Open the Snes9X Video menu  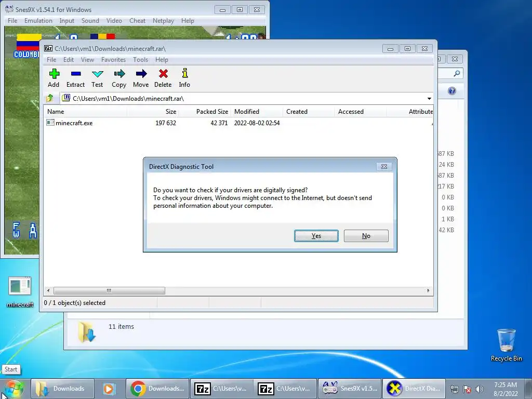(114, 21)
